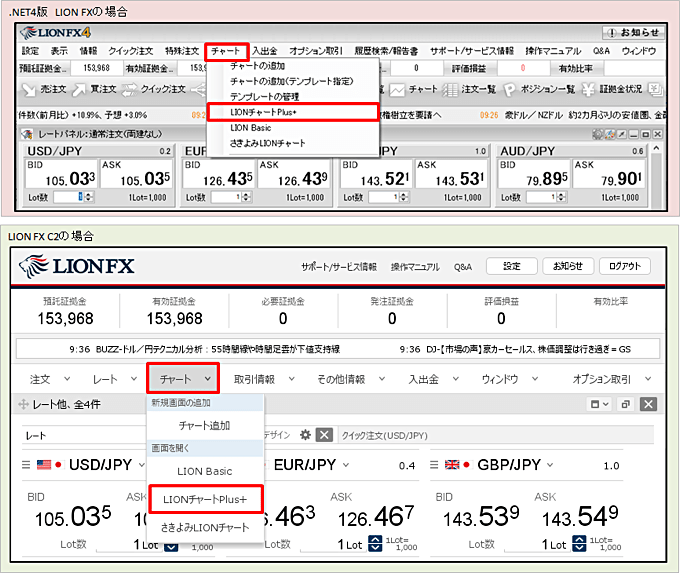Open the 証拠金状況 yen toolbar icon
The height and width of the screenshot is (573, 680).
click(588, 90)
